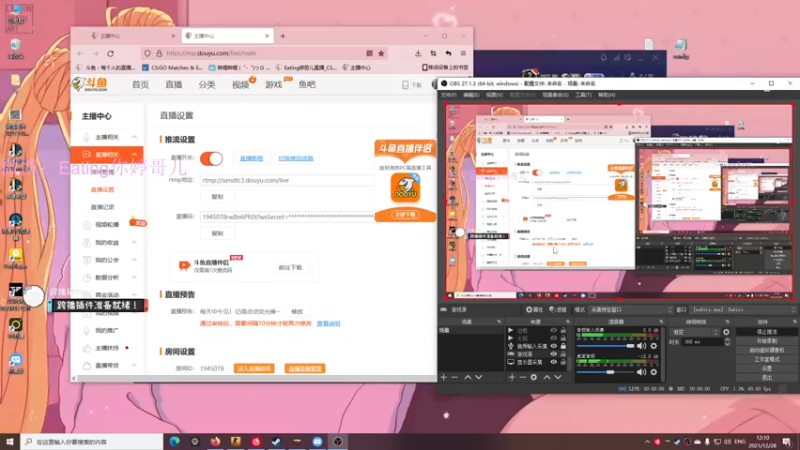The image size is (800, 450).
Task: Toggle lock on the second source row
Action: pyautogui.click(x=563, y=338)
